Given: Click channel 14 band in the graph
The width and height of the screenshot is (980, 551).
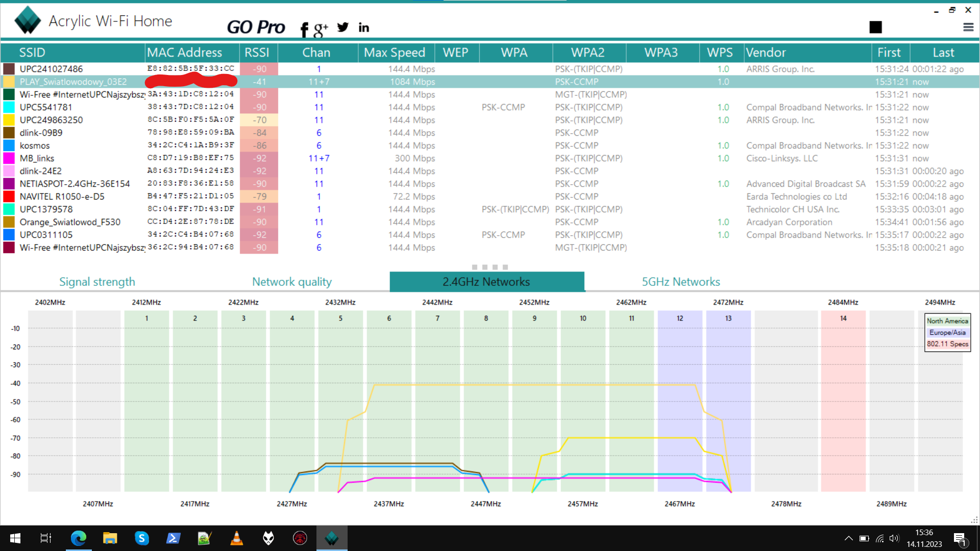Looking at the screenshot, I should [x=843, y=401].
